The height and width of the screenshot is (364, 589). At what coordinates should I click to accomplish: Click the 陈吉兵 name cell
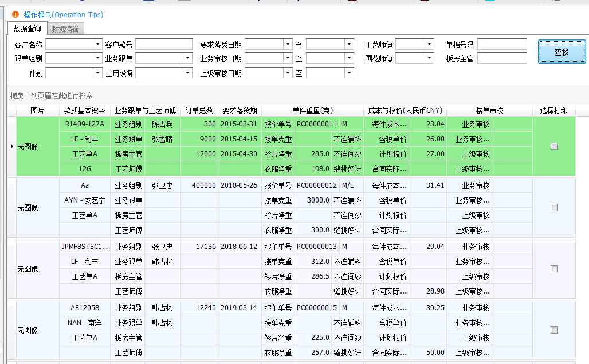(162, 124)
